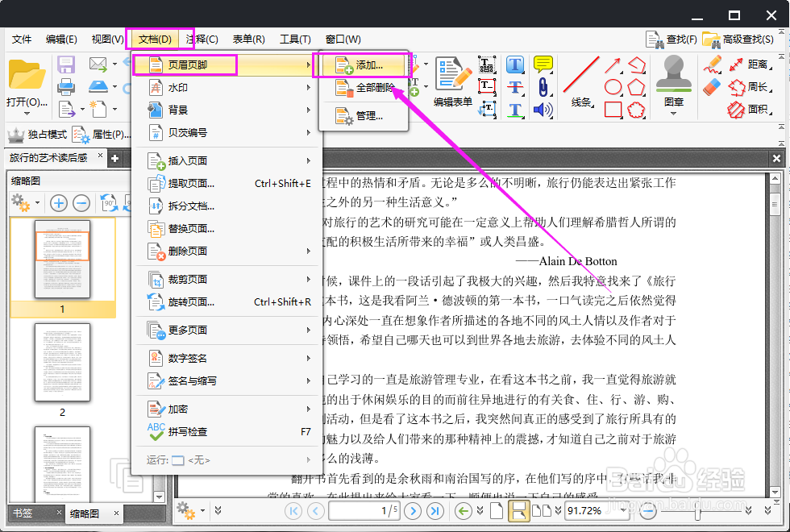
Task: Select the Line (线条) drawing tool
Action: coord(581,74)
